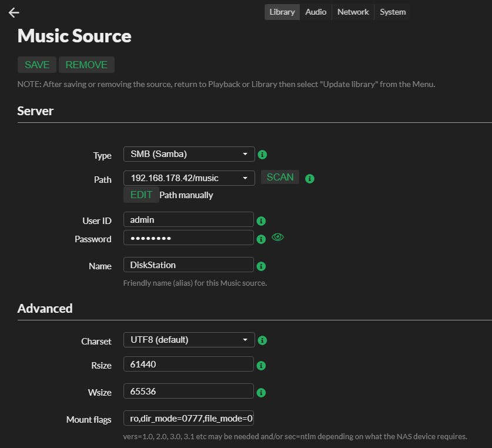Image resolution: width=492 pixels, height=448 pixels.
Task: Open the Charset UTF8 dropdown
Action: (189, 339)
